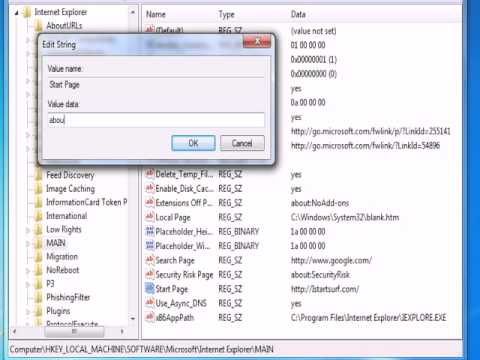Viewport: 480px width, 360px height.
Task: Click the Search Page string value icon
Action: pyautogui.click(x=150, y=260)
